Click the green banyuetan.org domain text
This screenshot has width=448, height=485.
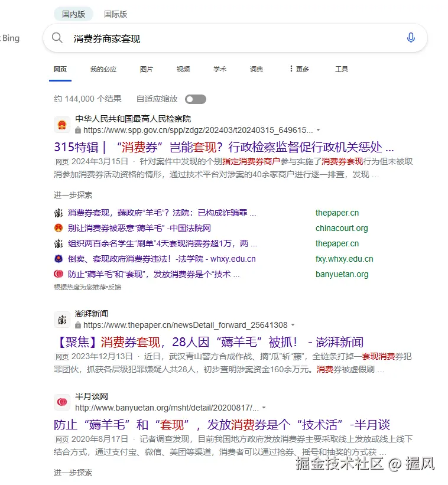pyautogui.click(x=342, y=274)
